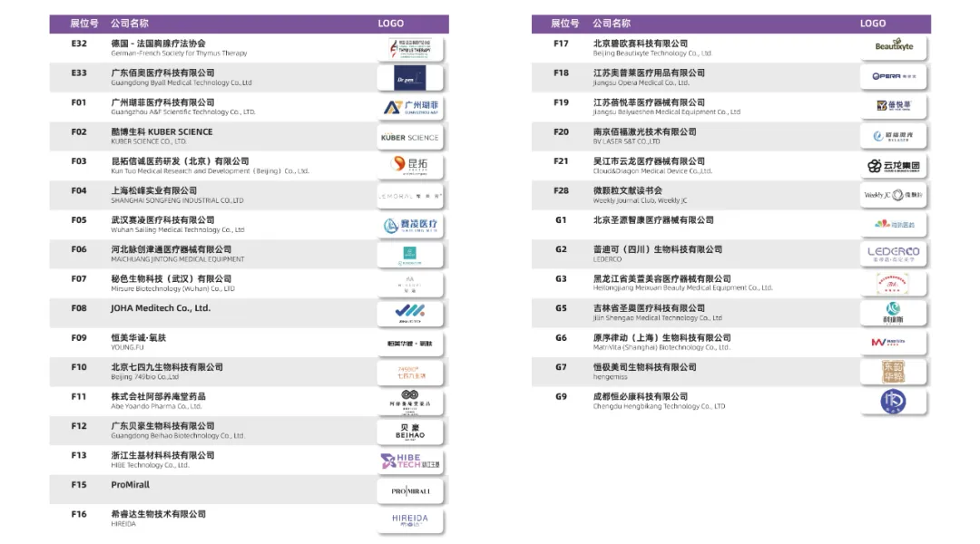
Task: Click the HIREIDA logo
Action: click(x=410, y=520)
